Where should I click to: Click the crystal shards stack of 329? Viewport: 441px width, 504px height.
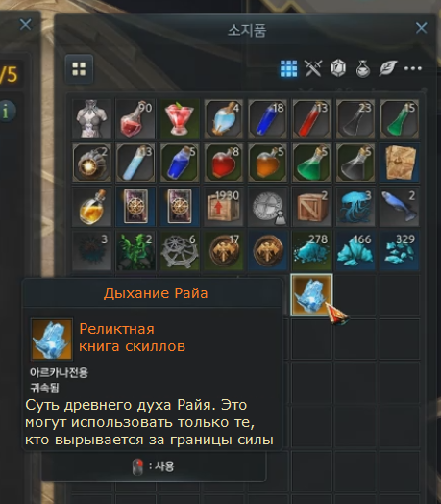tap(400, 251)
